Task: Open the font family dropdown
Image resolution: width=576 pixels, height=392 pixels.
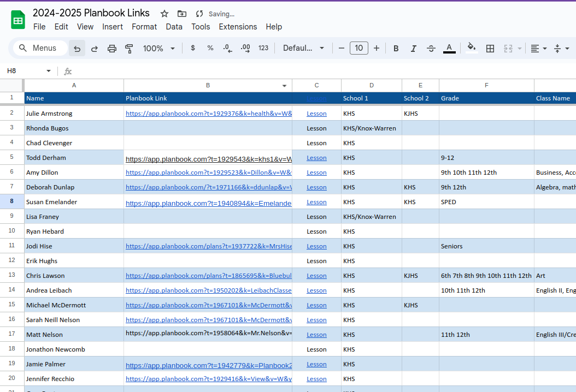Action: 303,48
